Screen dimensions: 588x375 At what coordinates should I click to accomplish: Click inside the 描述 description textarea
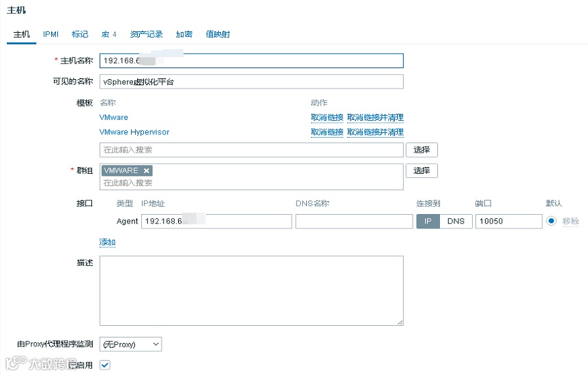tap(252, 291)
